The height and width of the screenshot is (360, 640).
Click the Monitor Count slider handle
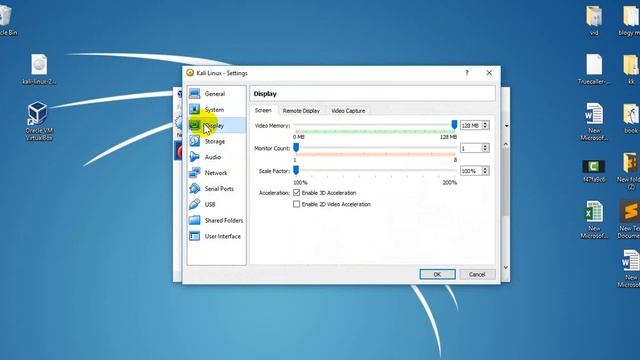click(x=296, y=147)
